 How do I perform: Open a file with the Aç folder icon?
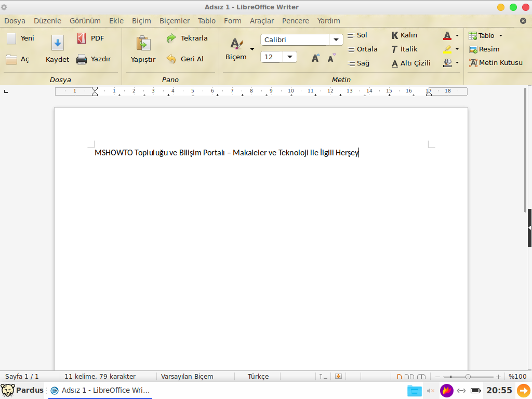pyautogui.click(x=11, y=59)
